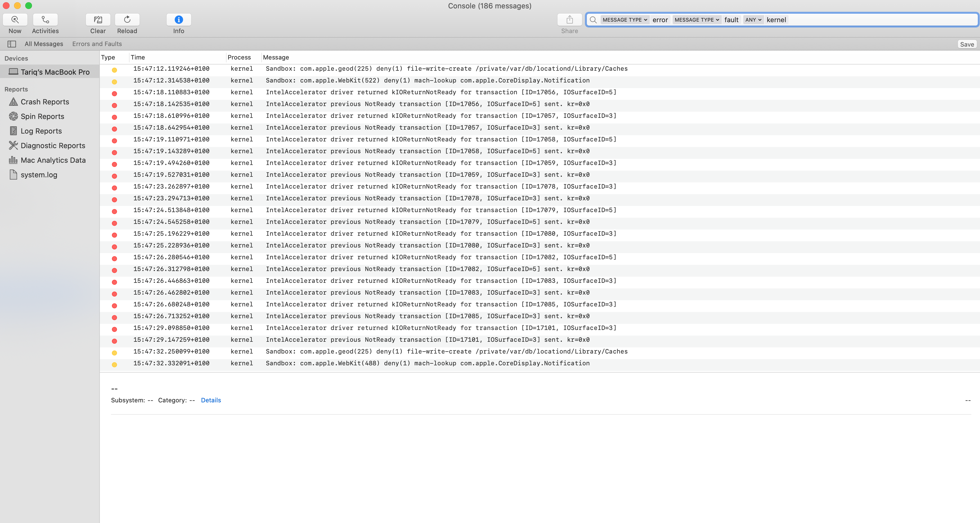Select the Diagnostic Reports tools icon

click(13, 145)
